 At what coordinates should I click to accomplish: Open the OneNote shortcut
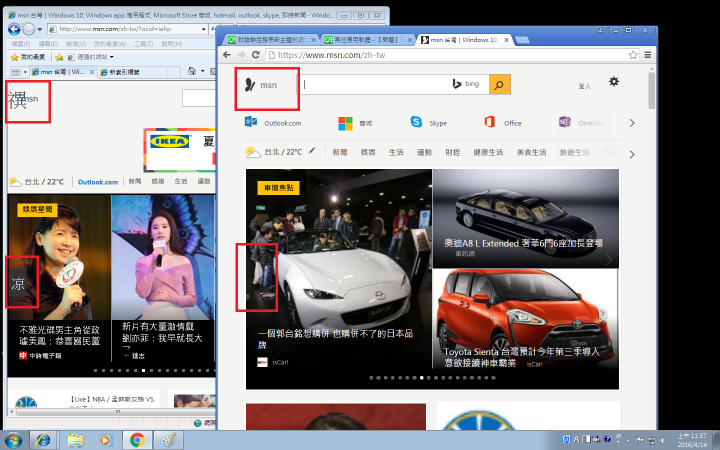(x=582, y=123)
